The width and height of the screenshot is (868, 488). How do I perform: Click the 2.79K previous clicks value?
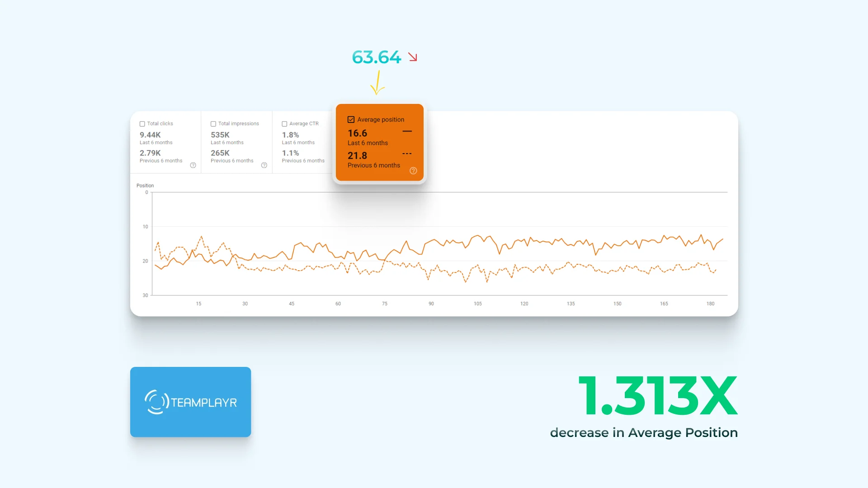pyautogui.click(x=150, y=153)
